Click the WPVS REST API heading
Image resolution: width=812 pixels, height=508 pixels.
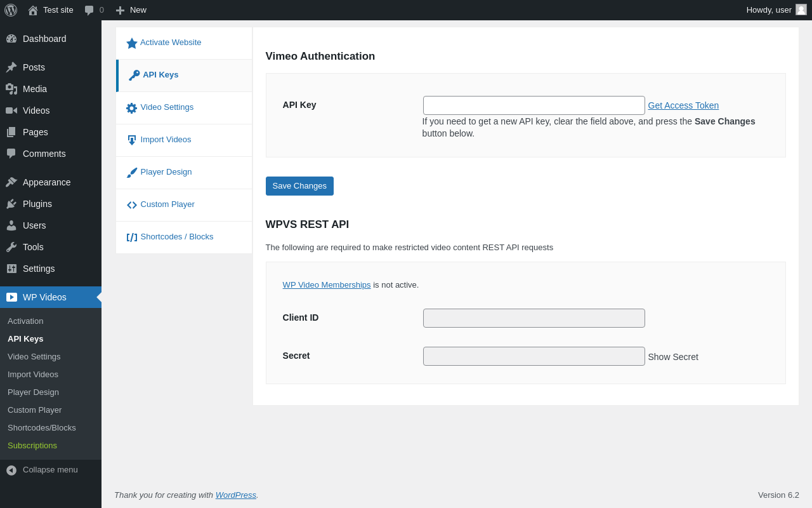click(307, 225)
